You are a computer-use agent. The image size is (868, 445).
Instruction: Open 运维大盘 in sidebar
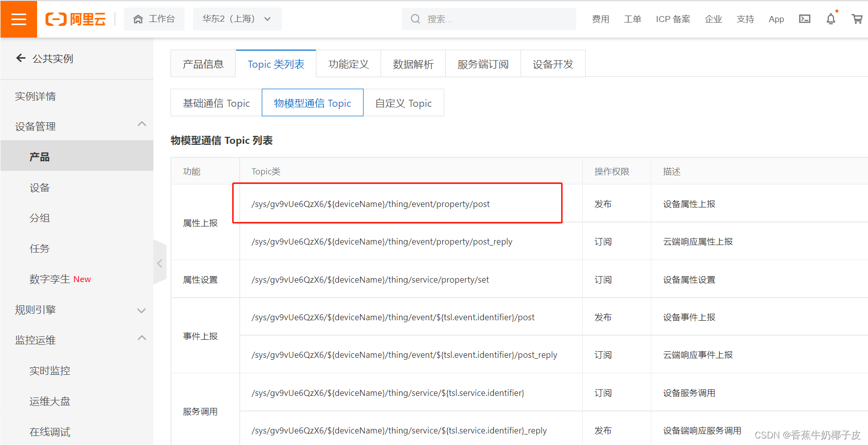coord(50,401)
